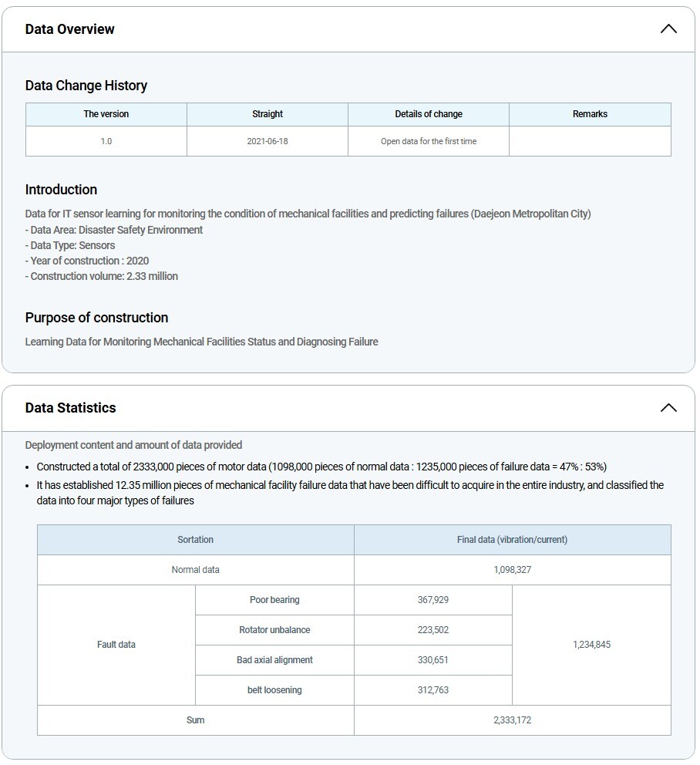Screen dimensions: 700x765
Task: Click the Poor bearing fault type cell
Action: coord(274,600)
